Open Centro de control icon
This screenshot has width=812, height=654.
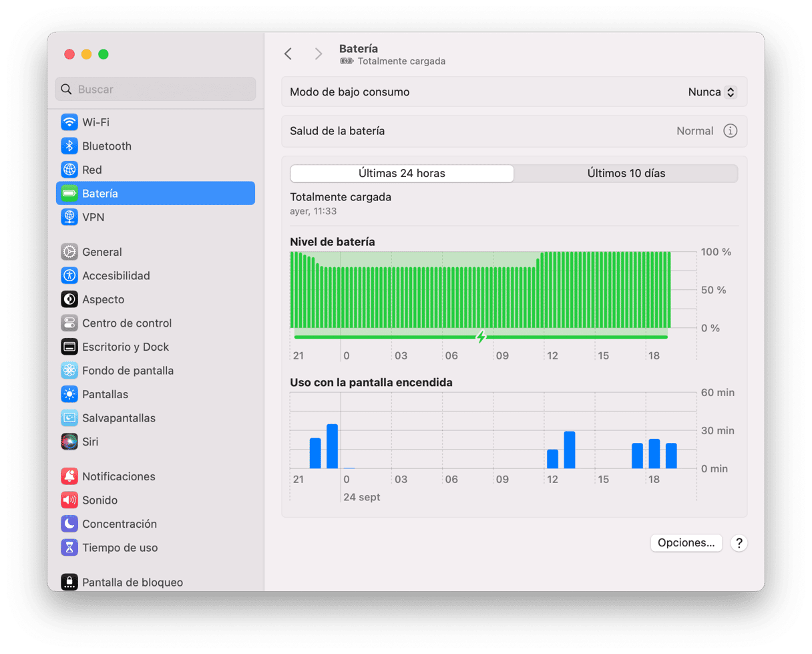[69, 323]
